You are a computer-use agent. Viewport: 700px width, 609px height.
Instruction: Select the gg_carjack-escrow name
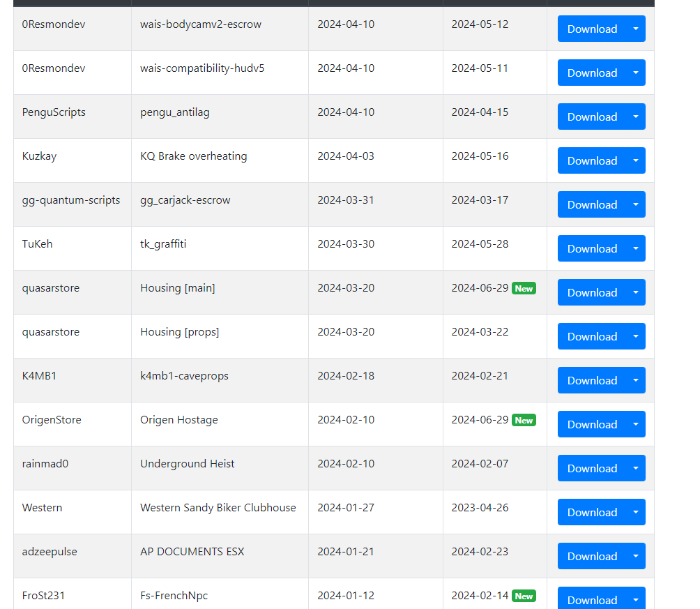click(185, 200)
